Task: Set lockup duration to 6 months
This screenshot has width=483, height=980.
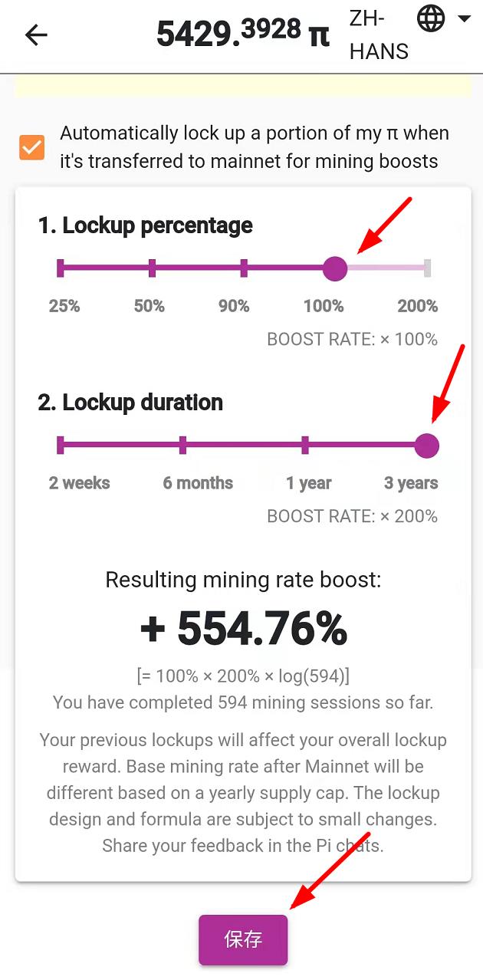Action: (x=182, y=446)
